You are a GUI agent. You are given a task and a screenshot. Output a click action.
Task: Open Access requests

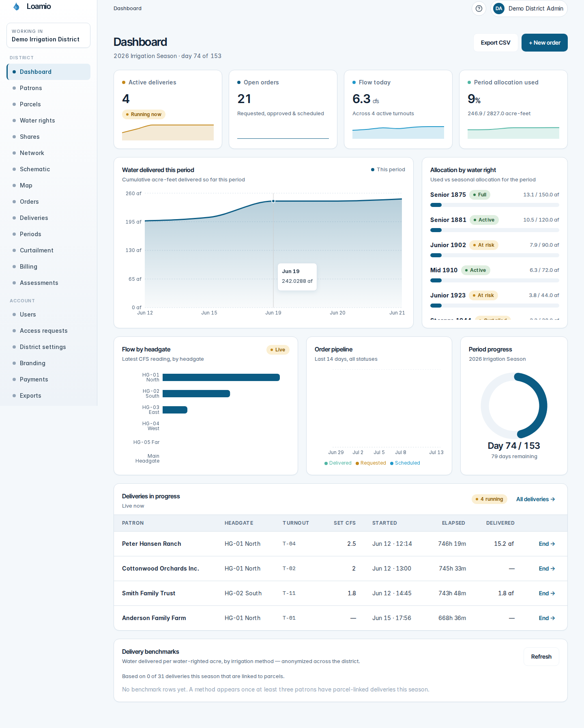pyautogui.click(x=49, y=331)
